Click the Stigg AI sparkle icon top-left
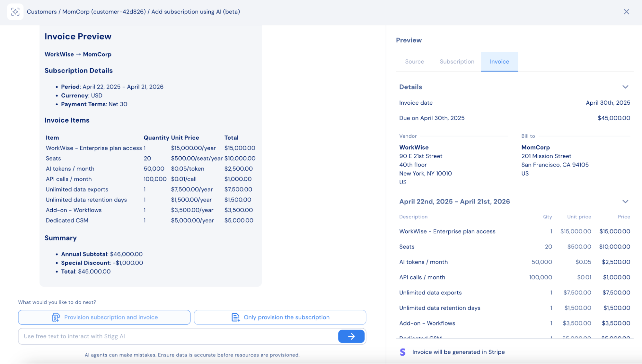Screen dimensions: 642x364 click(15, 12)
